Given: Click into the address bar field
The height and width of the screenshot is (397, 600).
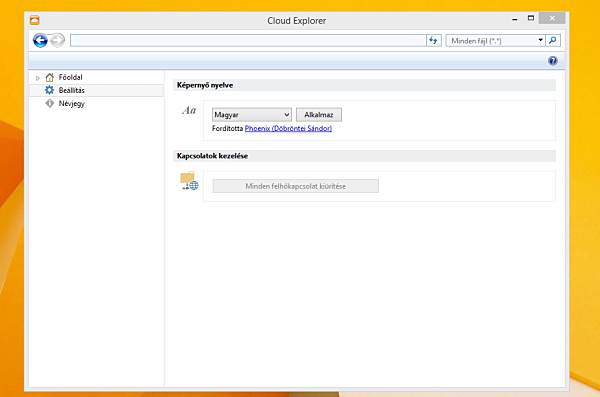Looking at the screenshot, I should [248, 40].
